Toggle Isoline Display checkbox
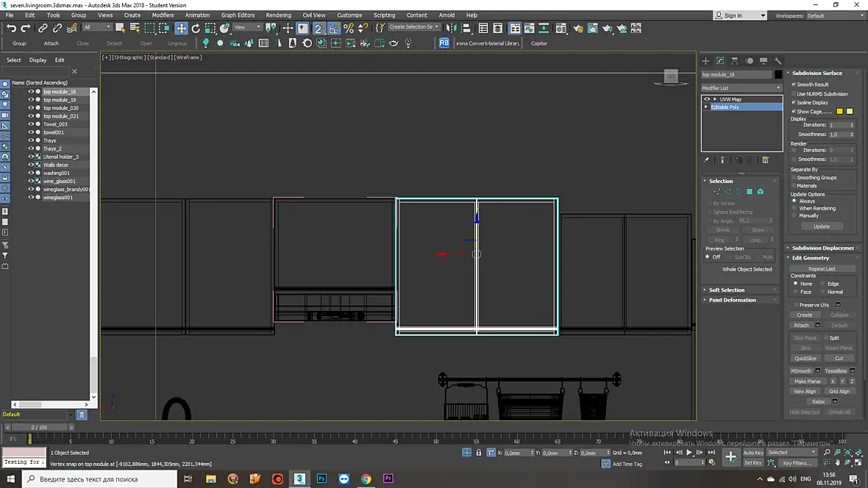Image resolution: width=868 pixels, height=488 pixels. coord(794,102)
